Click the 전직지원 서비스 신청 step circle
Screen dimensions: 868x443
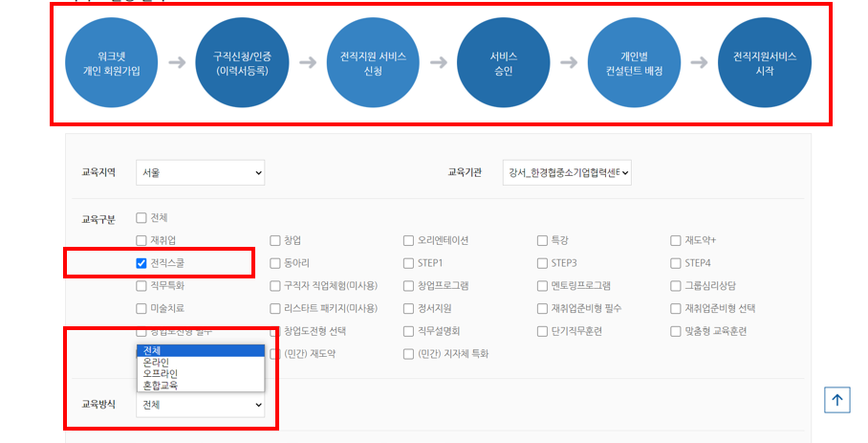[373, 62]
